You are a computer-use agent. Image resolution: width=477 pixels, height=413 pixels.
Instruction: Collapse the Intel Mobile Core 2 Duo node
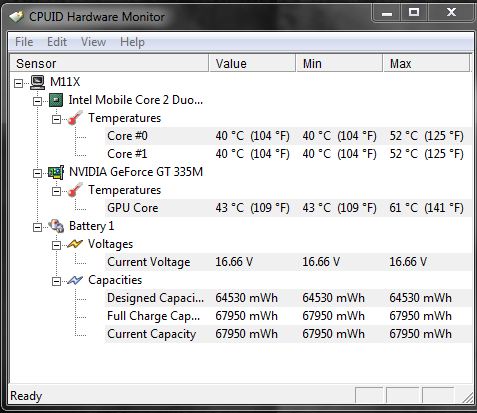[x=37, y=101]
